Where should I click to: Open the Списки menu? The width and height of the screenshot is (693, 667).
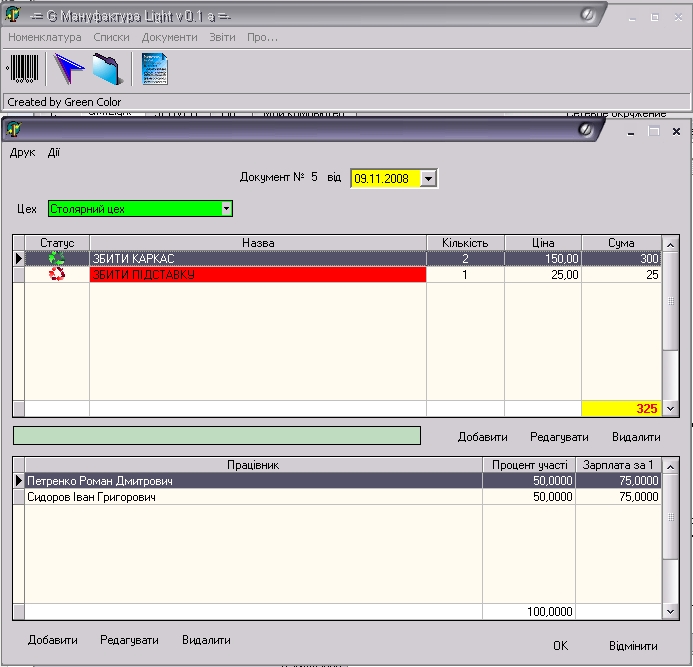click(111, 38)
